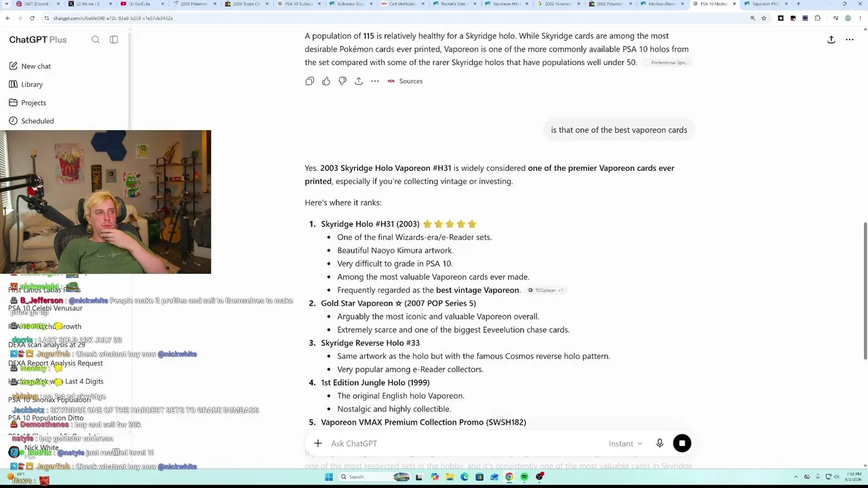Reload the current page
The height and width of the screenshot is (488, 868).
[x=32, y=18]
